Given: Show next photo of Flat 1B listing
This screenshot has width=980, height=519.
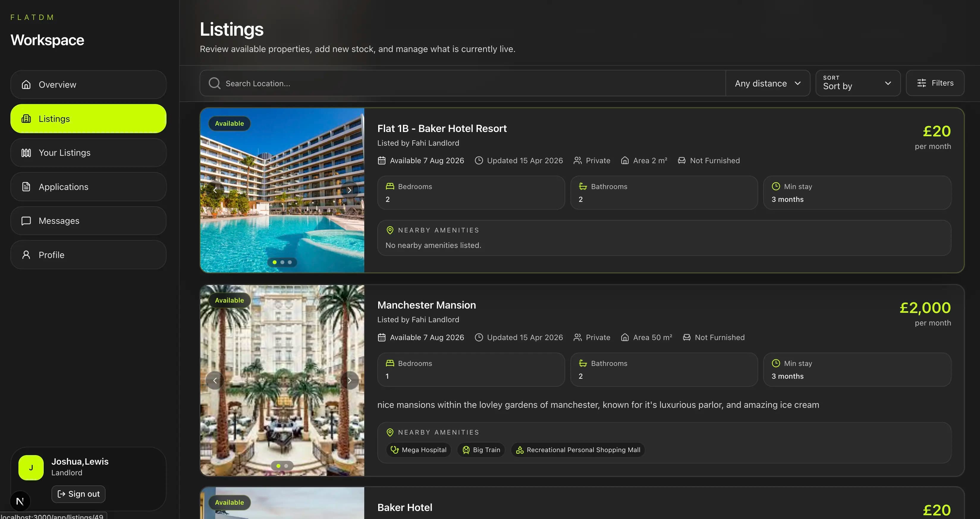Looking at the screenshot, I should pos(349,190).
